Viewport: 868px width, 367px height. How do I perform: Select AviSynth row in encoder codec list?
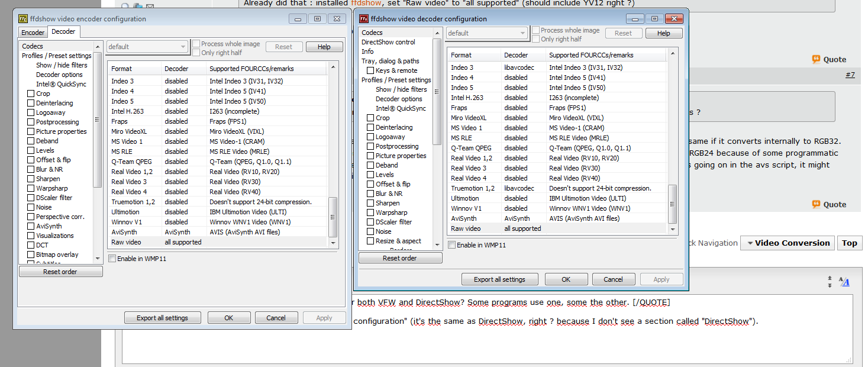click(x=218, y=232)
